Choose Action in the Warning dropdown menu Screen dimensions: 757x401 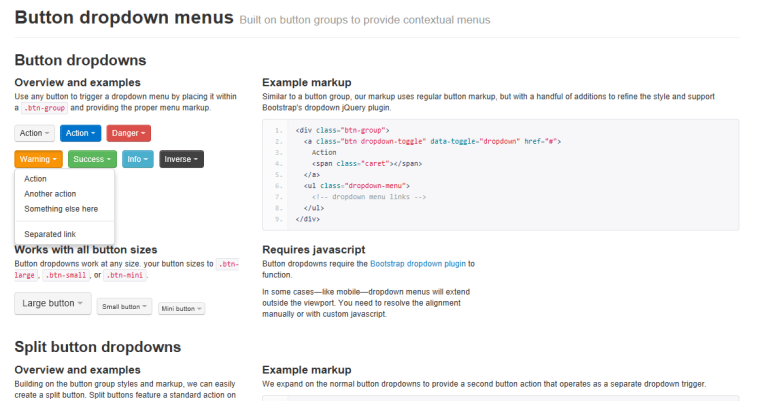(x=65, y=179)
